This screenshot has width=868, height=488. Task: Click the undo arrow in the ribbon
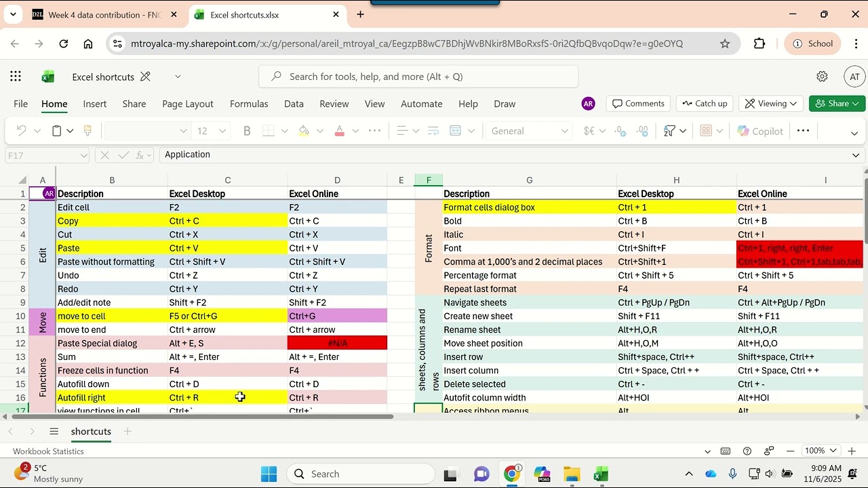point(21,131)
